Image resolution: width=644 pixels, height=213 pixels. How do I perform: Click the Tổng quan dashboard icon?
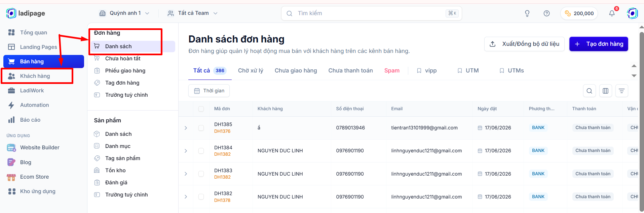pyautogui.click(x=11, y=32)
